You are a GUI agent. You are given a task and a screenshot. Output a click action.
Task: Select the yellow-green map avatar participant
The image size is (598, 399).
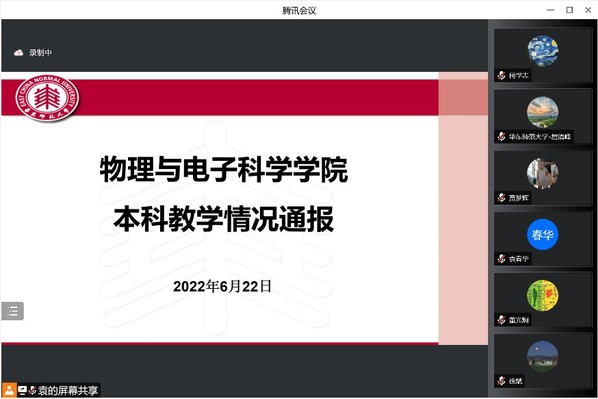click(543, 295)
